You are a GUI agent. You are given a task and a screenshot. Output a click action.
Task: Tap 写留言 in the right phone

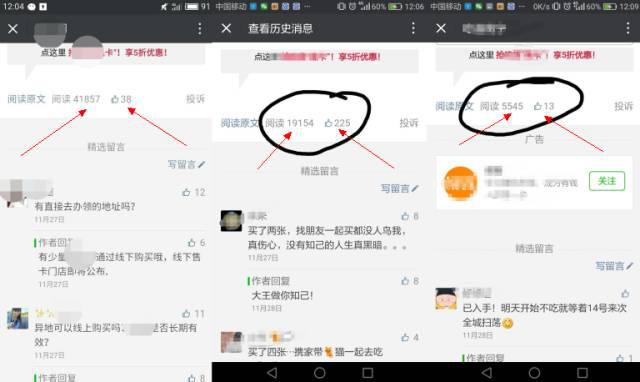pyautogui.click(x=614, y=266)
